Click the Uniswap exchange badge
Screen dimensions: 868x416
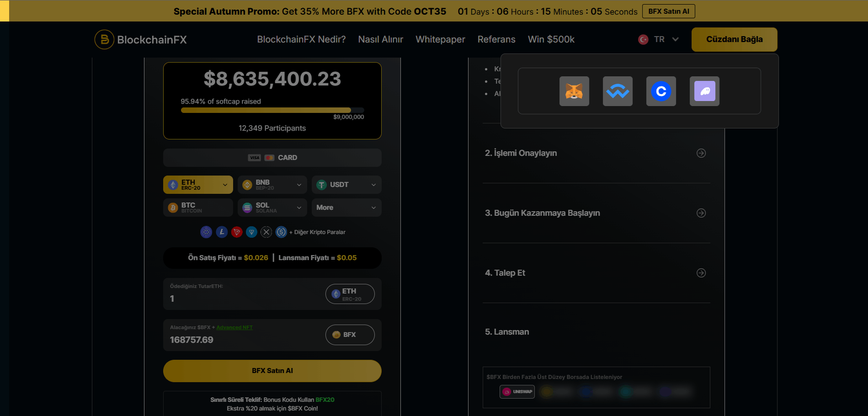tap(517, 392)
